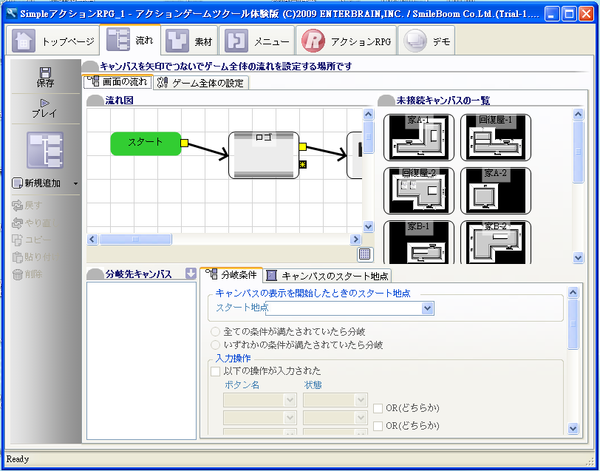Open the メニュー tab
This screenshot has height=471, width=600.
pyautogui.click(x=257, y=41)
